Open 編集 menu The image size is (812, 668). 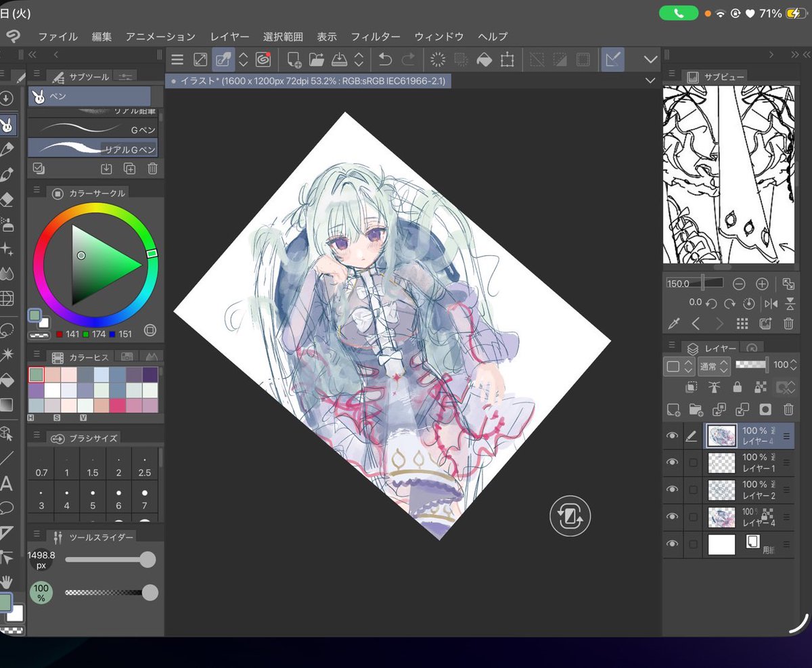point(102,37)
